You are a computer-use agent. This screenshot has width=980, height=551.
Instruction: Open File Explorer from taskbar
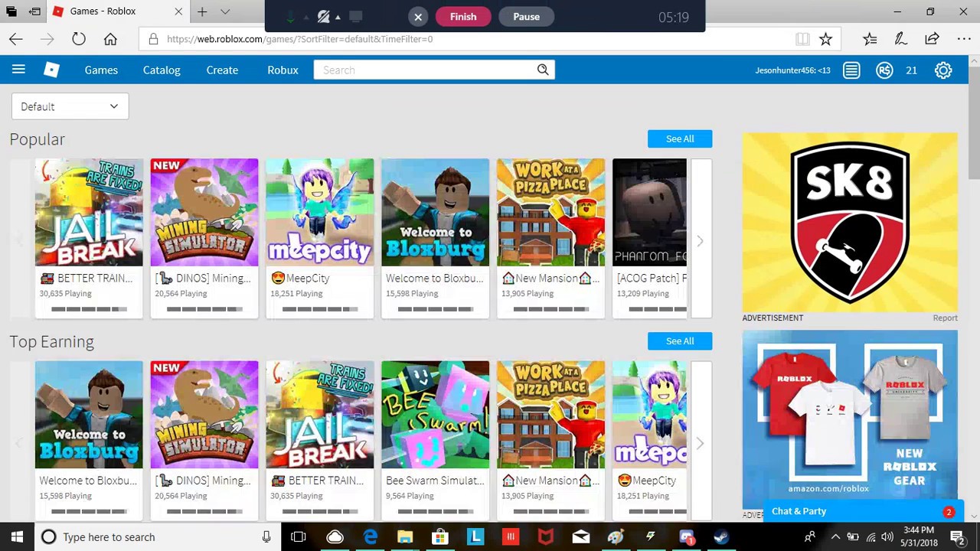pyautogui.click(x=405, y=537)
